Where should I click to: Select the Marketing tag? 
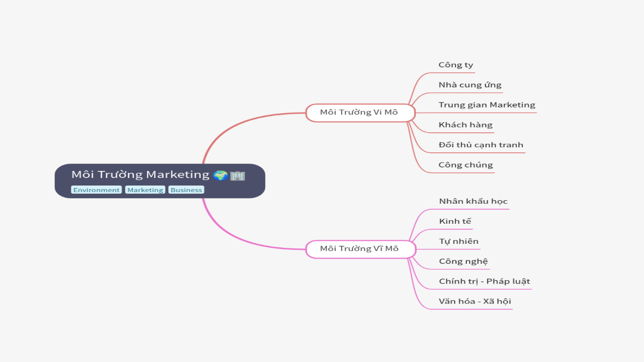[145, 190]
